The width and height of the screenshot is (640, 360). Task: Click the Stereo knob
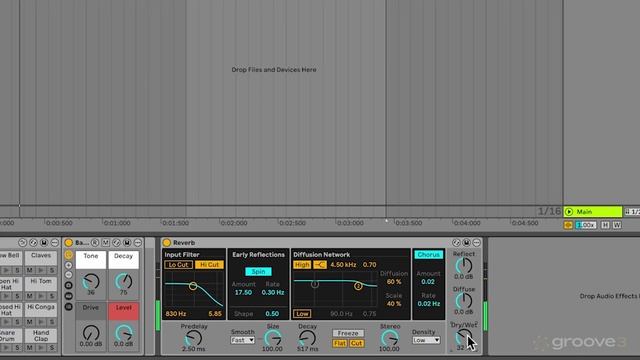[390, 338]
